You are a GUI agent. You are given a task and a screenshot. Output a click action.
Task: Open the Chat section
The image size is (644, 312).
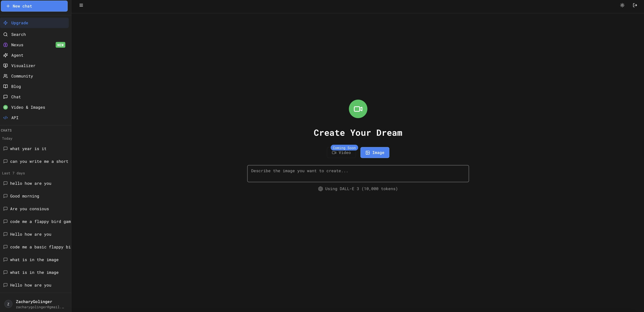coord(16,97)
